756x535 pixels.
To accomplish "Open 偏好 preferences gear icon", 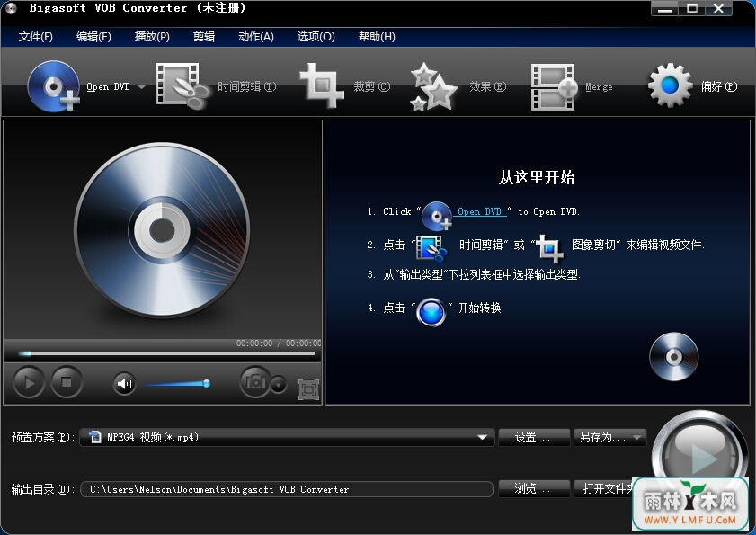I will coord(670,85).
